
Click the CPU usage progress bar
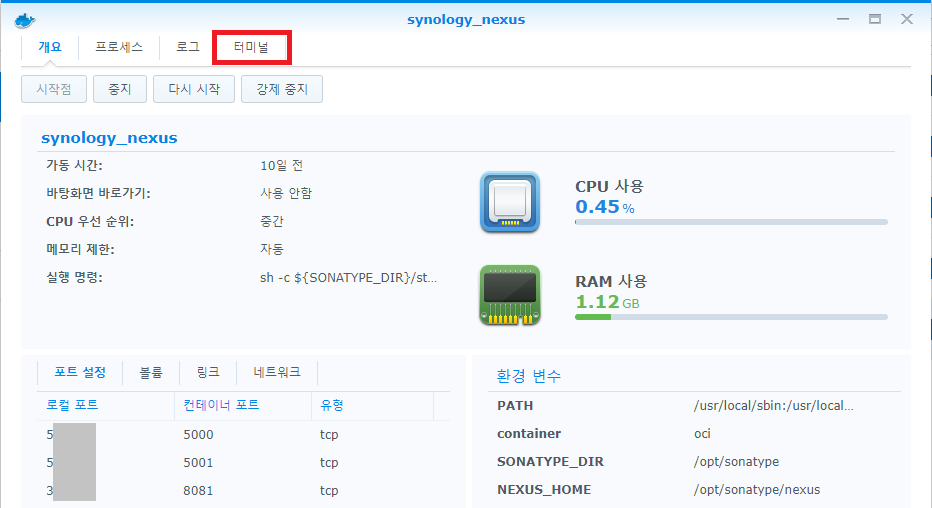point(731,222)
